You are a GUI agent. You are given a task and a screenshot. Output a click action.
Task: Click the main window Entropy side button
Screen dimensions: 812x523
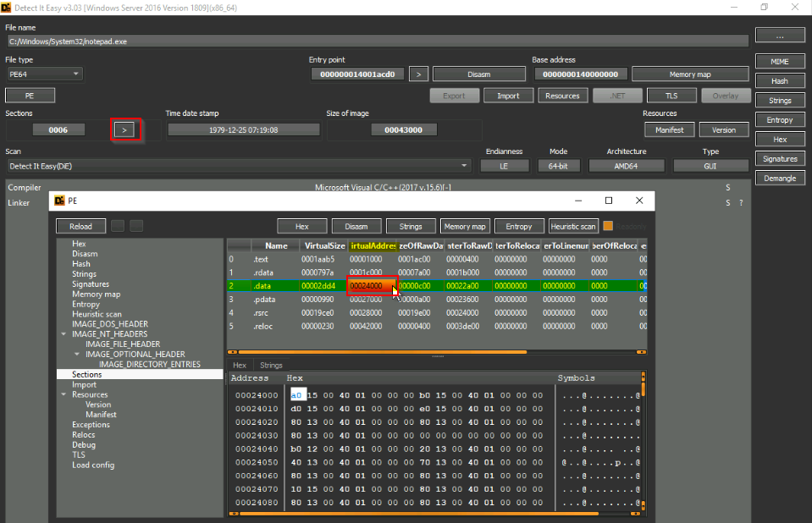click(x=780, y=119)
